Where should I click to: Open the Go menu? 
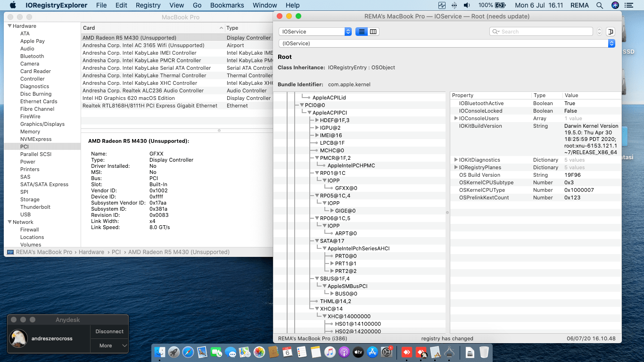tap(197, 5)
